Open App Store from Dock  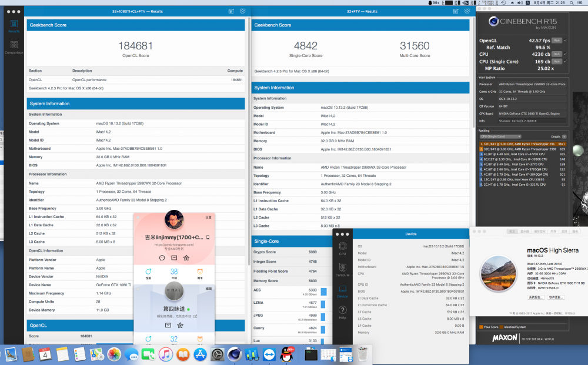(200, 354)
